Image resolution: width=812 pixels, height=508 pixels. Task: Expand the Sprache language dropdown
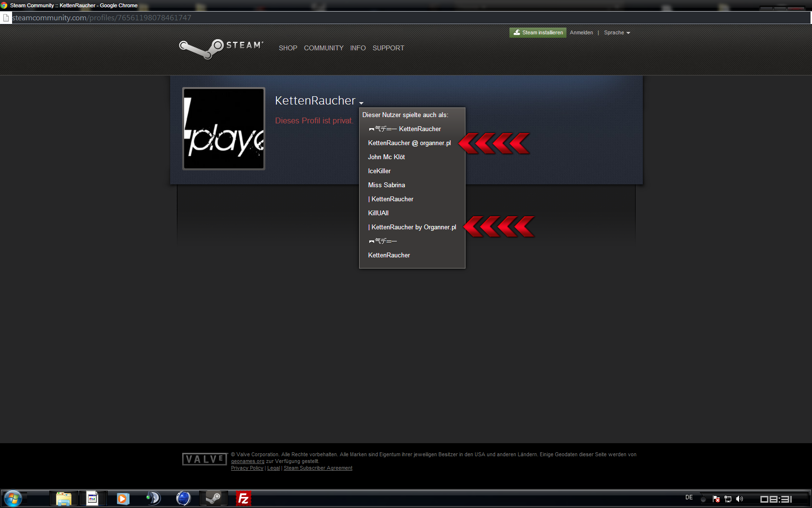617,32
